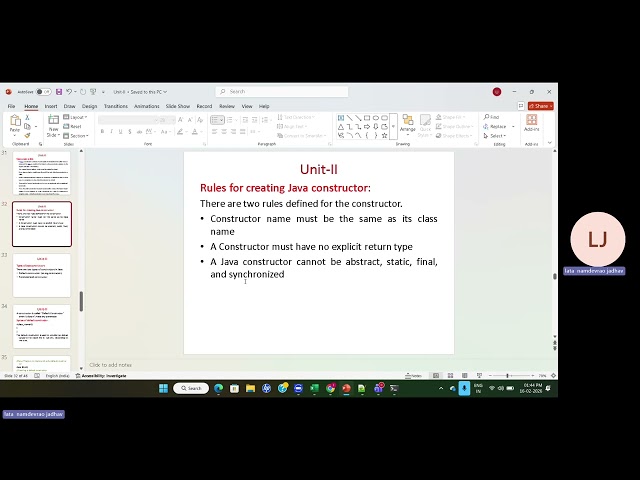
Task: Click the red Share button
Action: (541, 106)
